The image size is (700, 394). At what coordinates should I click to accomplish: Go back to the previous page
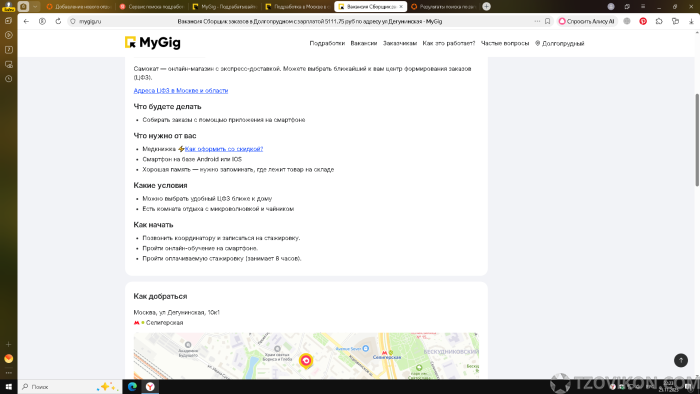point(26,21)
